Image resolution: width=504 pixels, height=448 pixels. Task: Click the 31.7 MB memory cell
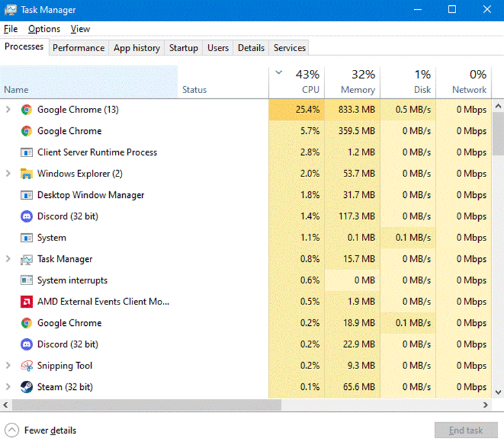point(352,195)
